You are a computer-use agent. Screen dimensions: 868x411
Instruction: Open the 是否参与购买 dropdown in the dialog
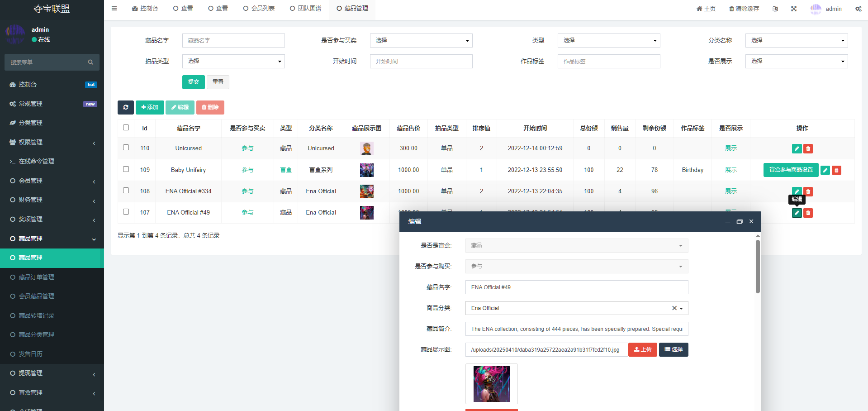tap(577, 267)
